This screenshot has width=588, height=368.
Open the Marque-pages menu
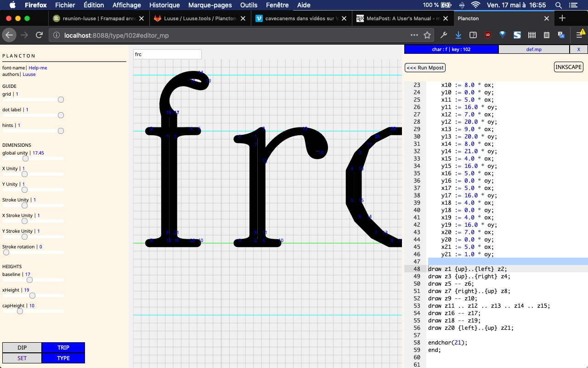coord(210,5)
